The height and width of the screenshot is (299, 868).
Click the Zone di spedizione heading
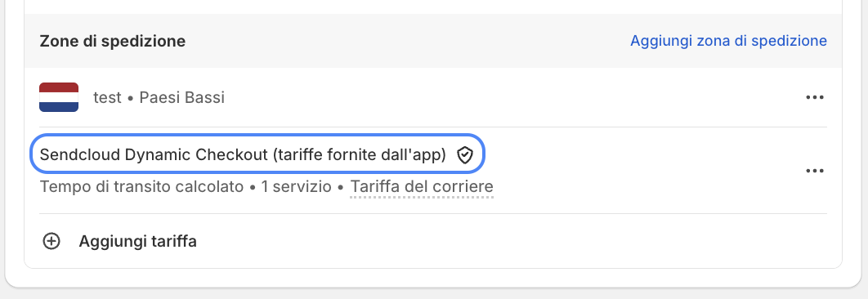click(112, 41)
